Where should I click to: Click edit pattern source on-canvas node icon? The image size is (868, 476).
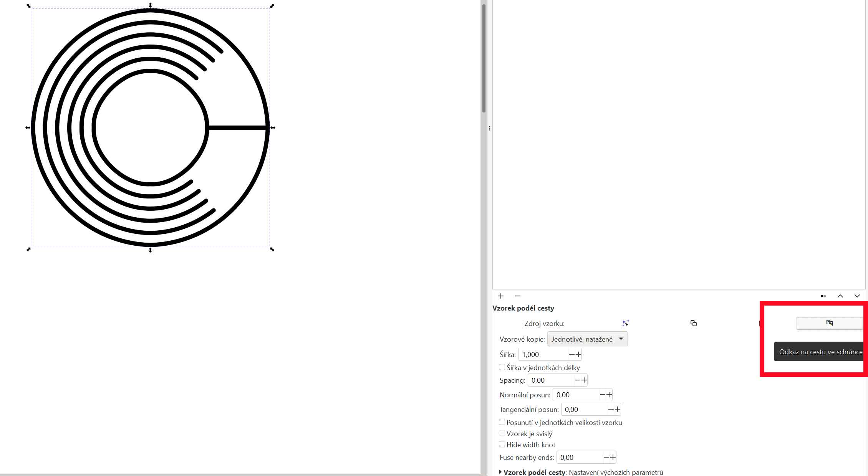tap(626, 323)
